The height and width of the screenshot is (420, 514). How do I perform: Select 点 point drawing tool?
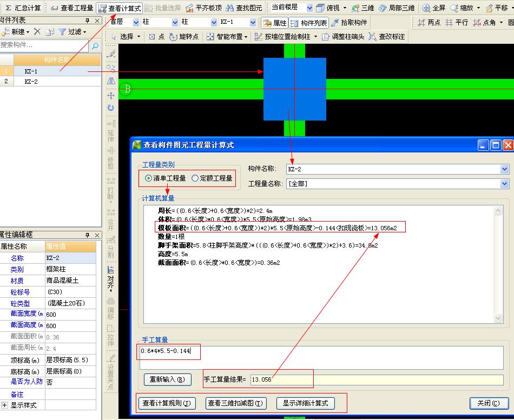(x=157, y=37)
